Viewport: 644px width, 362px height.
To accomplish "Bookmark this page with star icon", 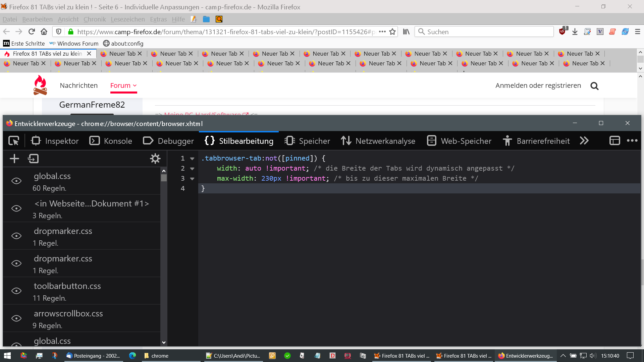I will [x=392, y=32].
